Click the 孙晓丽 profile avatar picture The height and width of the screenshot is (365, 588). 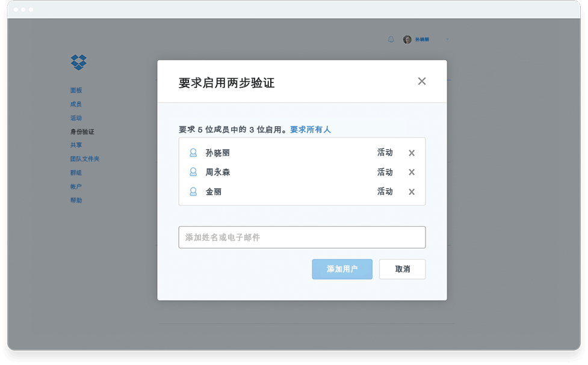tap(406, 39)
